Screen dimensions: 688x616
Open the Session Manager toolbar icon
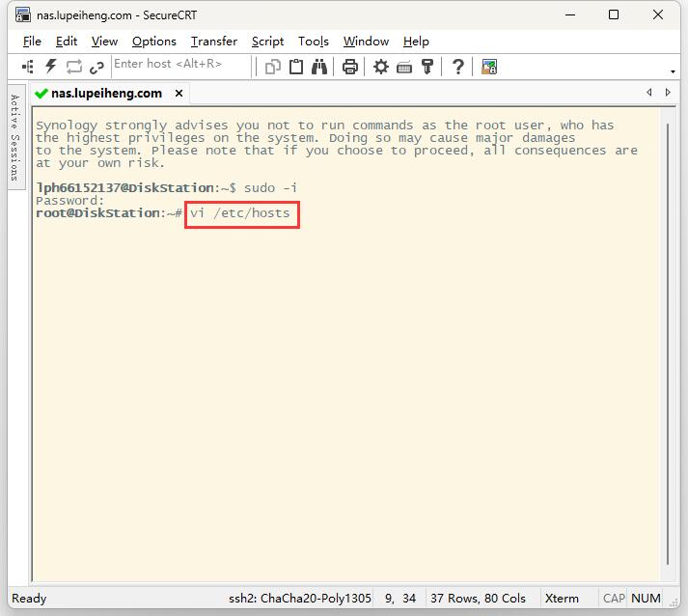click(28, 67)
